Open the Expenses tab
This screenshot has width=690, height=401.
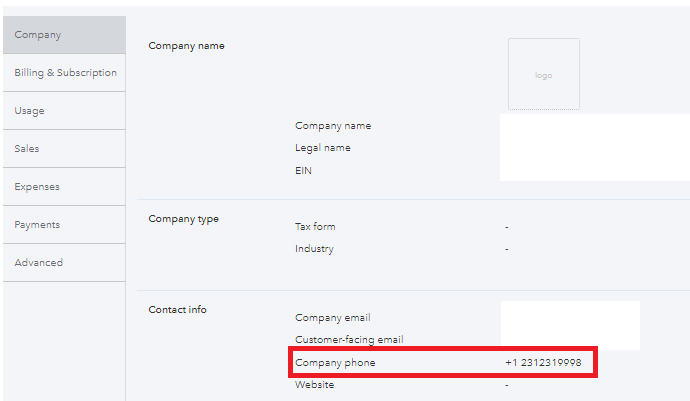pos(37,187)
